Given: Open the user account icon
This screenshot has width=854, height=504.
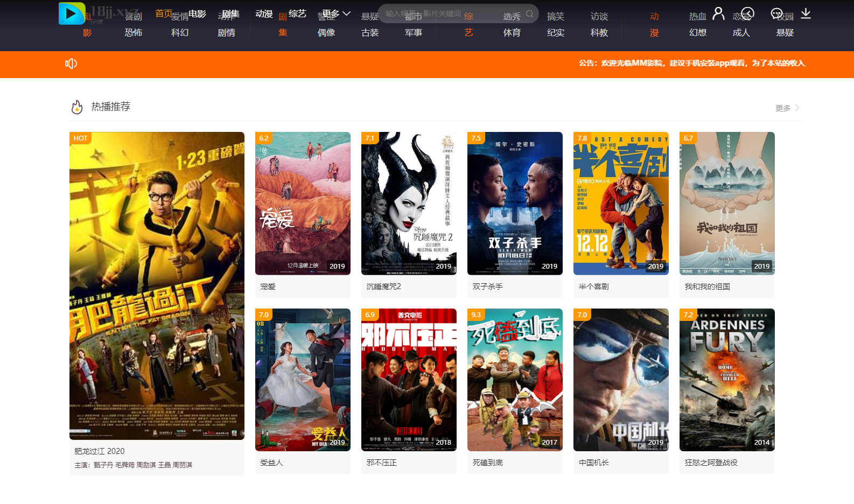Looking at the screenshot, I should point(718,13).
